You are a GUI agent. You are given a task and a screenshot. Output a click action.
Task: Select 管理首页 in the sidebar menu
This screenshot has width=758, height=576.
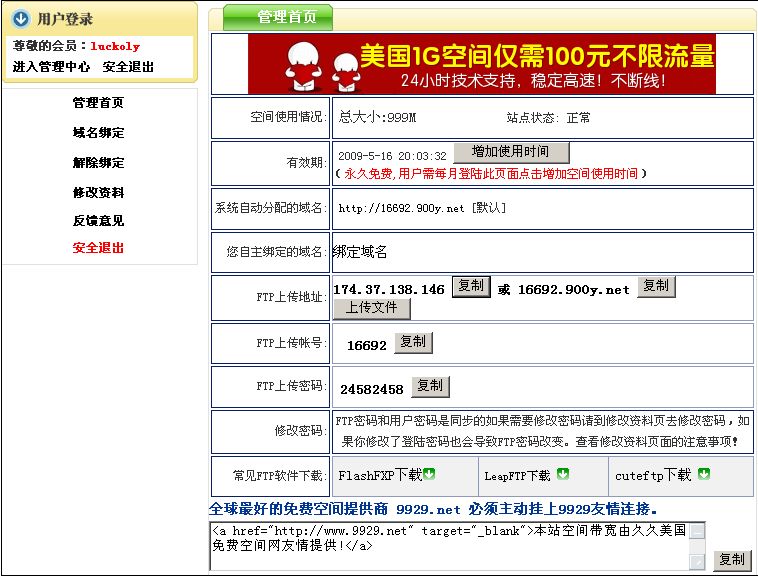pos(98,103)
